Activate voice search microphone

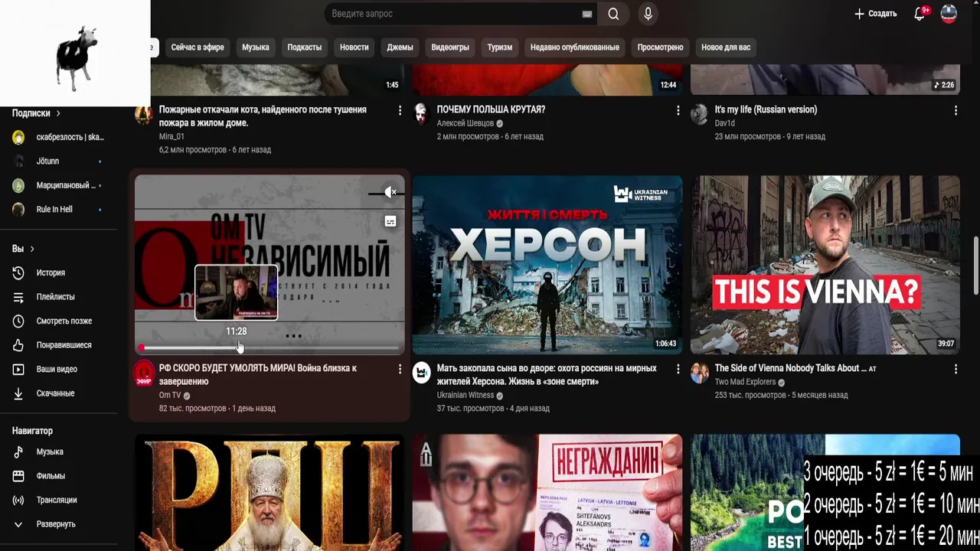point(648,14)
